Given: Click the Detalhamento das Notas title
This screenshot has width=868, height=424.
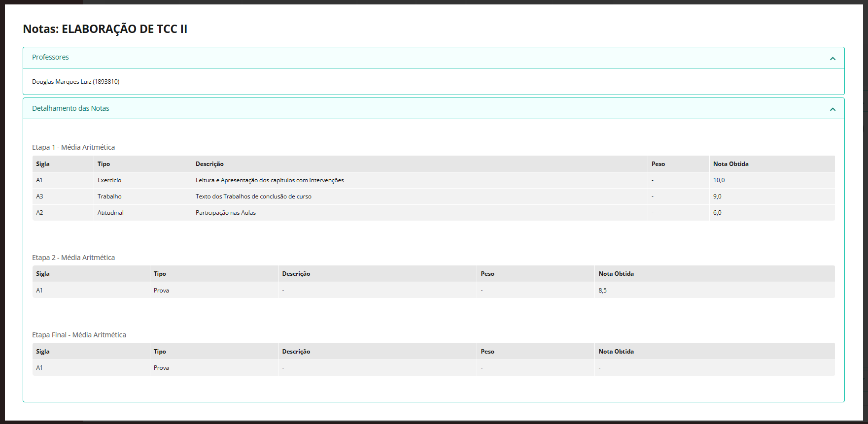Looking at the screenshot, I should pyautogui.click(x=70, y=108).
